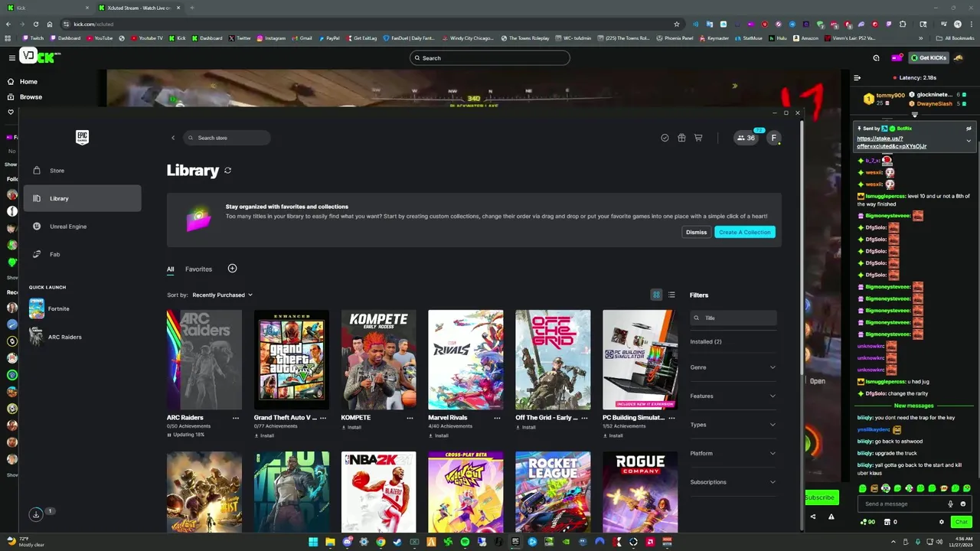Select the All library tab

point(171,269)
